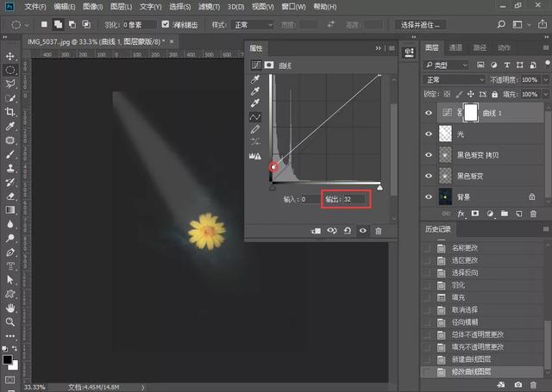Select the Zoom magnifier tool

click(10, 322)
